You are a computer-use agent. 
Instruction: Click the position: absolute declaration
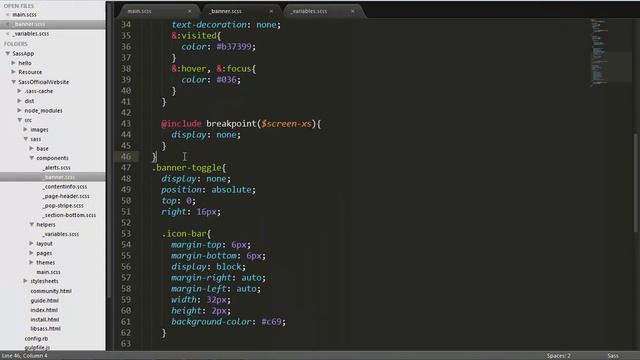208,190
